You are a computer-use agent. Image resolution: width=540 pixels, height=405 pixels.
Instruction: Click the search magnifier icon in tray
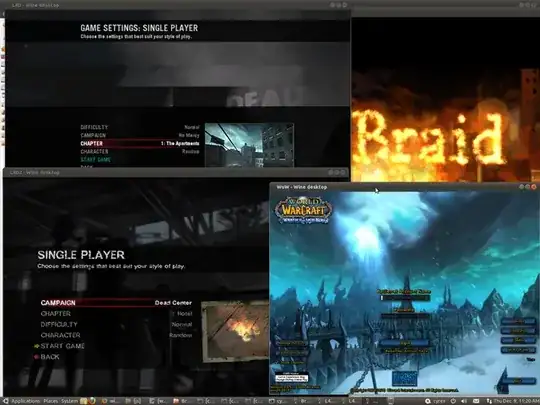coord(427,401)
